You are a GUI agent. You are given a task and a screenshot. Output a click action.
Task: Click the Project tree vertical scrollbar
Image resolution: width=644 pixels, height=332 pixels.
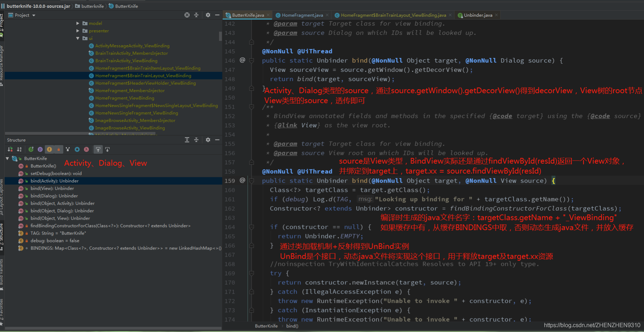pos(221,36)
